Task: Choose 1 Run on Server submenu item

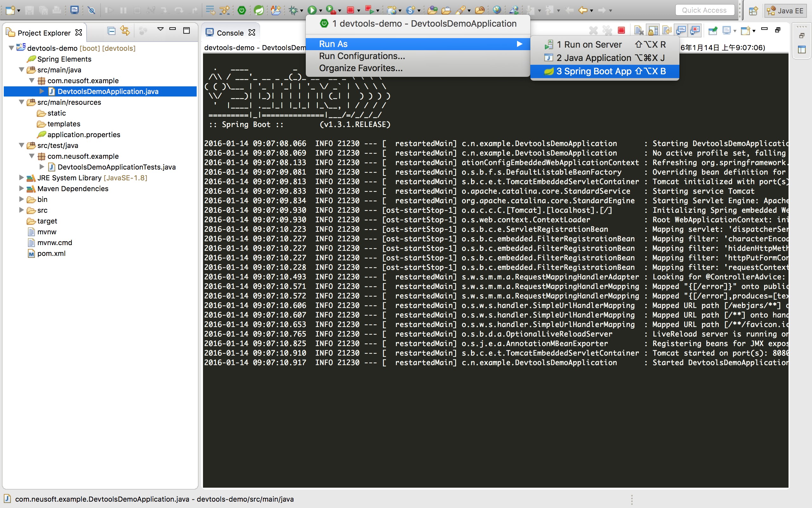Action: tap(605, 44)
